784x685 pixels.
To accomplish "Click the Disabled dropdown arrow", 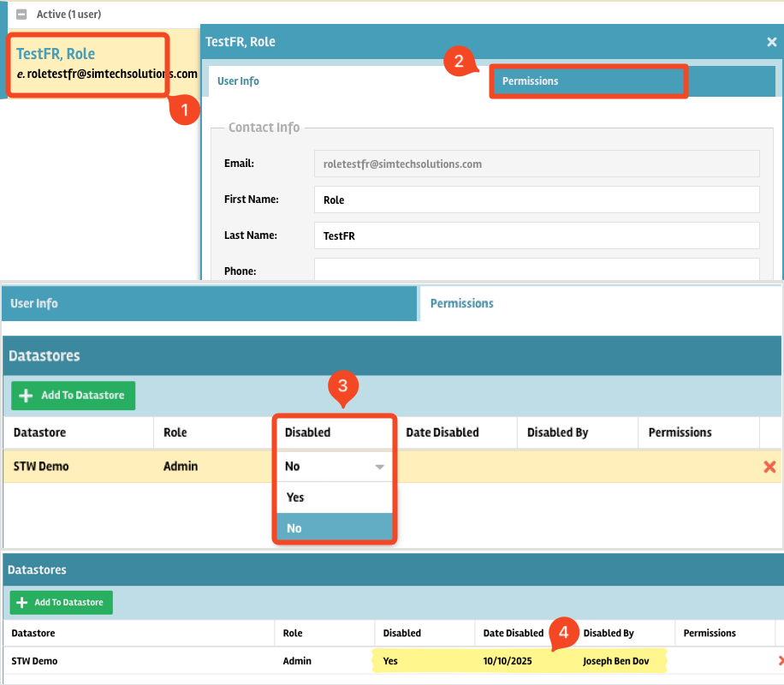I will (x=378, y=468).
